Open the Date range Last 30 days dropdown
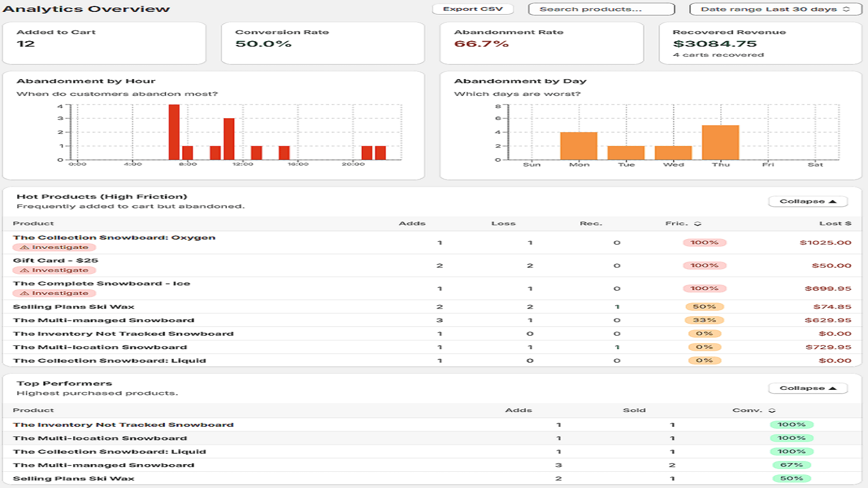This screenshot has width=868, height=488. point(775,9)
